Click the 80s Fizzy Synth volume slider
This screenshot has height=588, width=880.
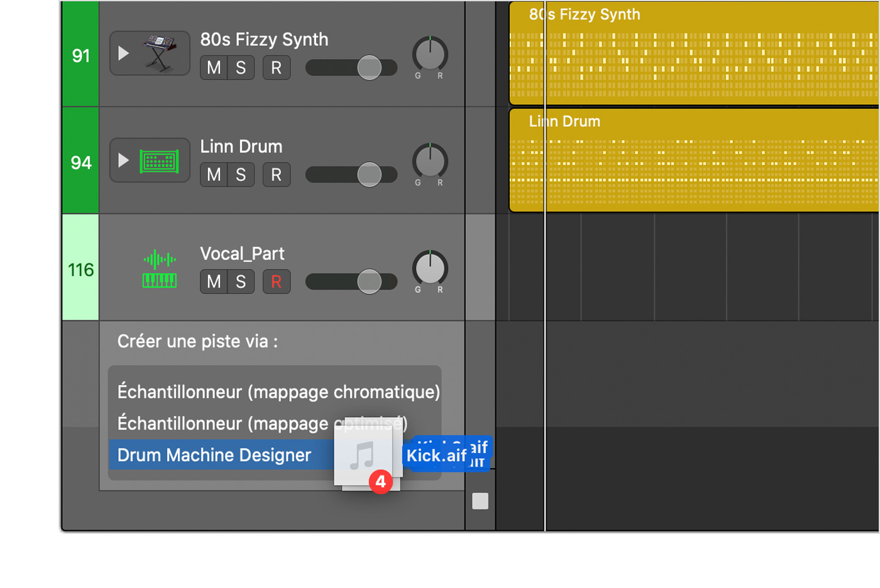tap(369, 68)
